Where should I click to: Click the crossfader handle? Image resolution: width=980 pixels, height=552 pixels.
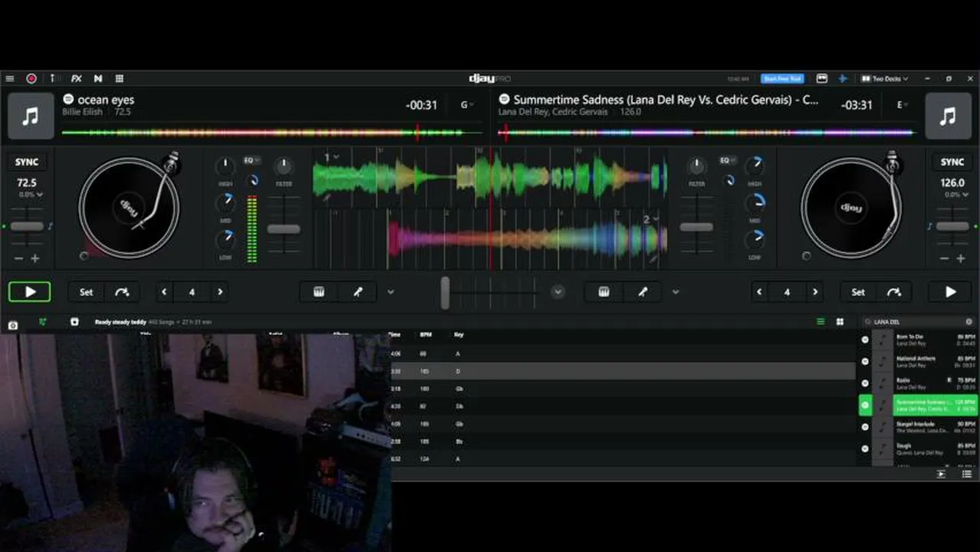445,293
